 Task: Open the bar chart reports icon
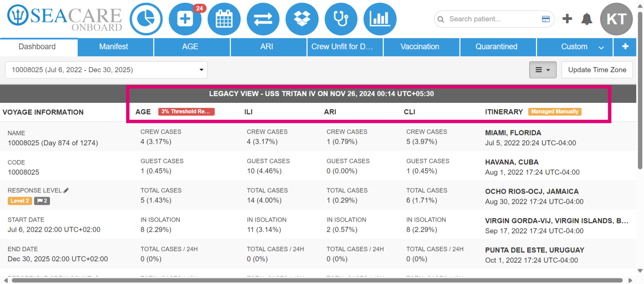tap(380, 19)
